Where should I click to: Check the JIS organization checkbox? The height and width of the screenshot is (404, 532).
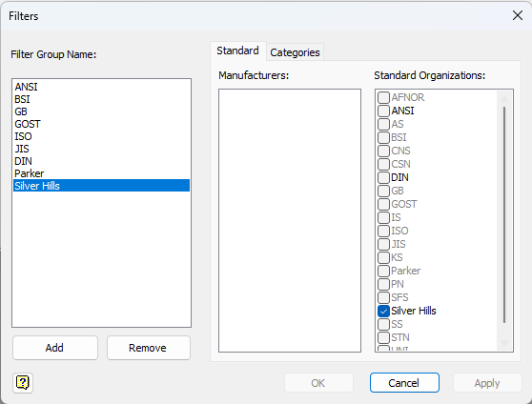tap(383, 244)
